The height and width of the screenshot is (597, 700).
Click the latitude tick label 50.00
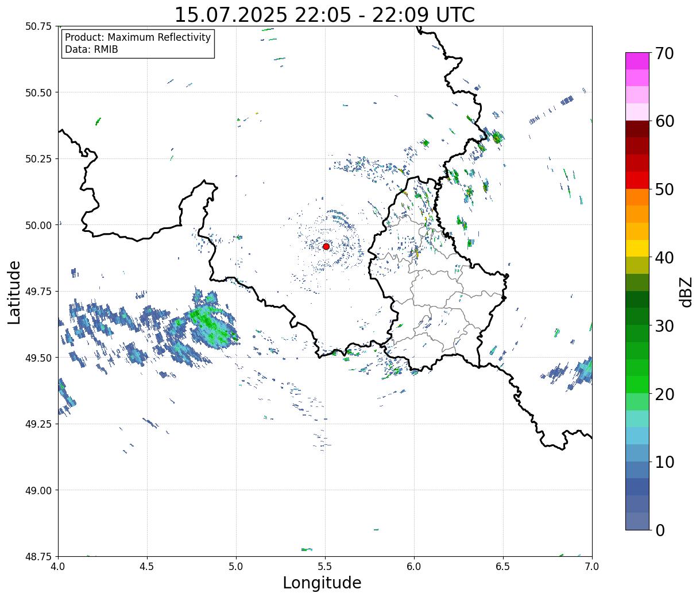coord(39,225)
